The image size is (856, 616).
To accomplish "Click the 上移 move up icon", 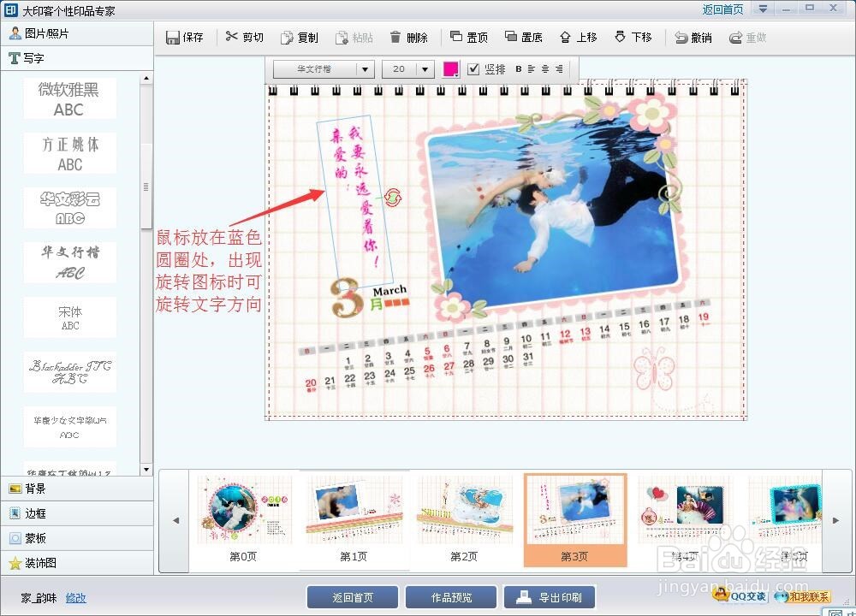I will click(576, 37).
